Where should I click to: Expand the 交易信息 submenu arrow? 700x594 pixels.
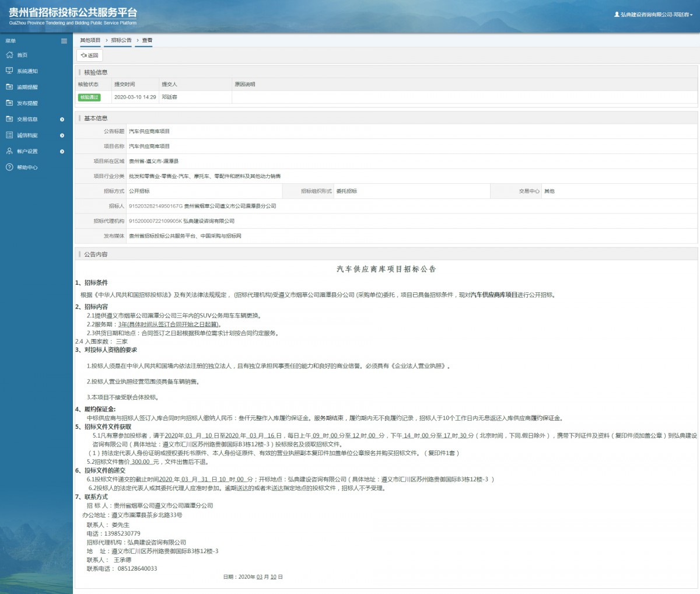point(62,120)
